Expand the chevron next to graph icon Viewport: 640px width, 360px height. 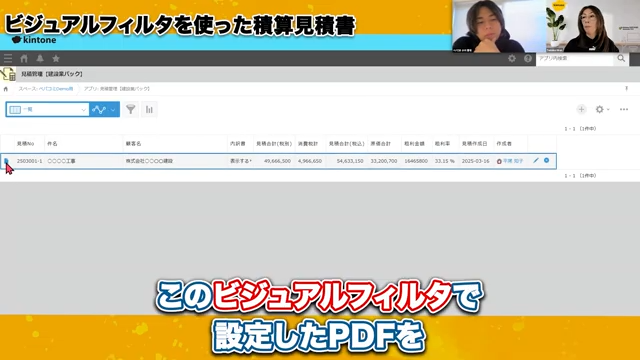(x=113, y=109)
